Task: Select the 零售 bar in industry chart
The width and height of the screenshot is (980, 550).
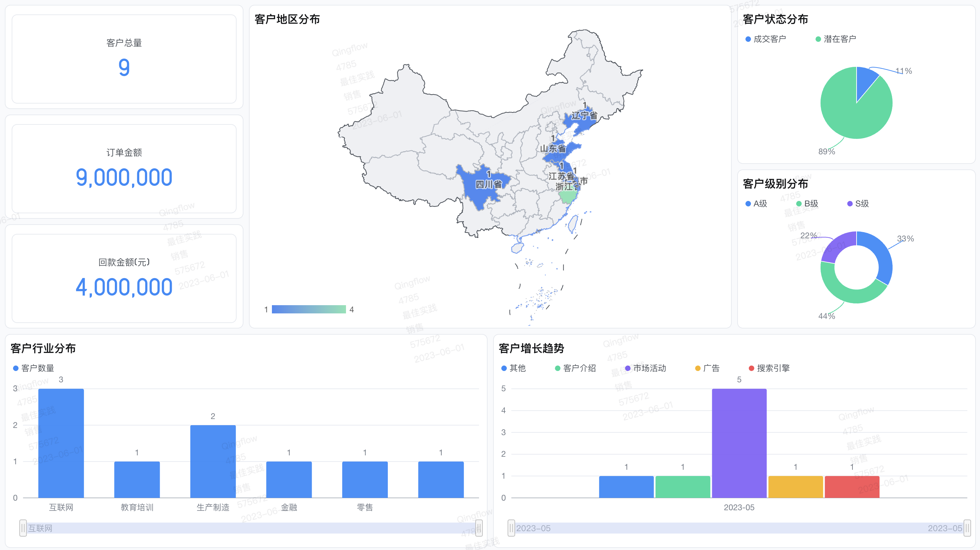Action: 365,480
